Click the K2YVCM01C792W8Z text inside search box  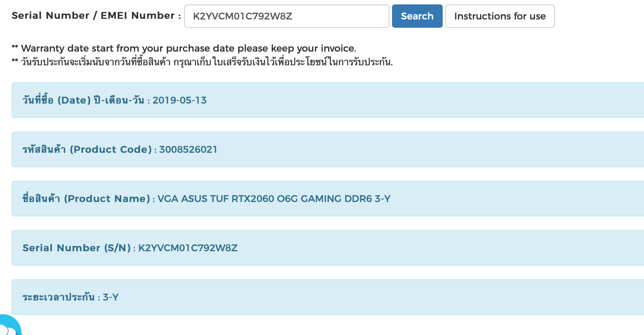pos(242,16)
